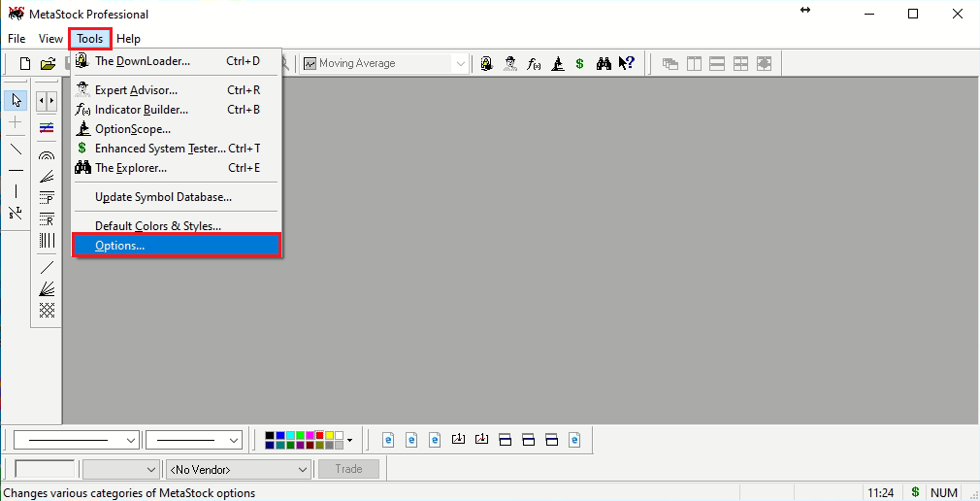Click the empty symbol input field
Image resolution: width=980 pixels, height=501 pixels.
(45, 469)
